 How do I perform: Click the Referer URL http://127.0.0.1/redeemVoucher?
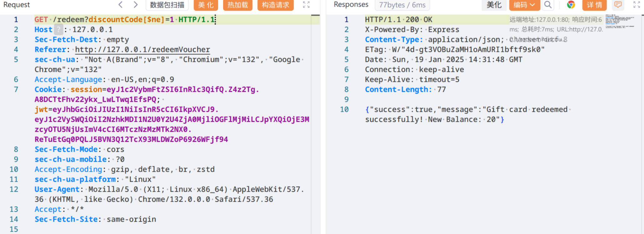coord(143,50)
